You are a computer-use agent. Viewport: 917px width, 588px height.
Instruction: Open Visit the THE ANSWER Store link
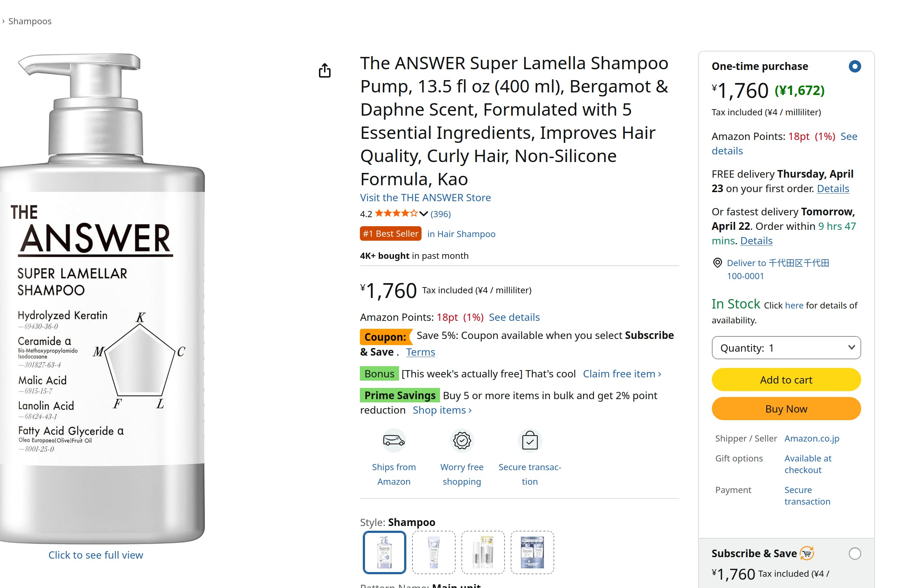point(425,198)
